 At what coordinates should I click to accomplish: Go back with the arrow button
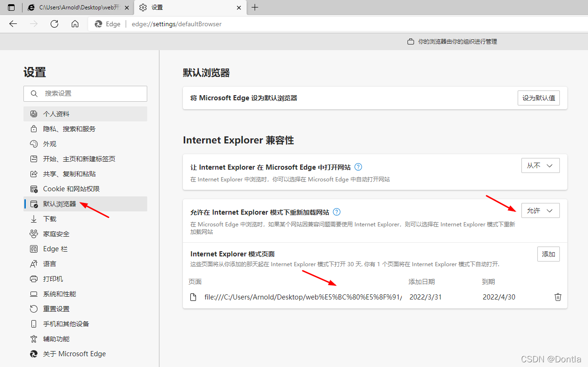[13, 24]
